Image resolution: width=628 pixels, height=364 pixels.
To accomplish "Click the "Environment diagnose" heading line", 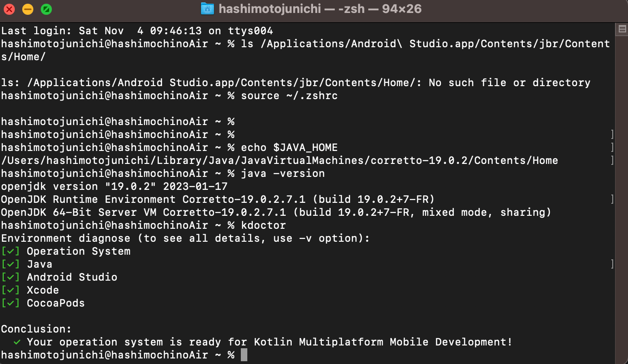I will [185, 238].
